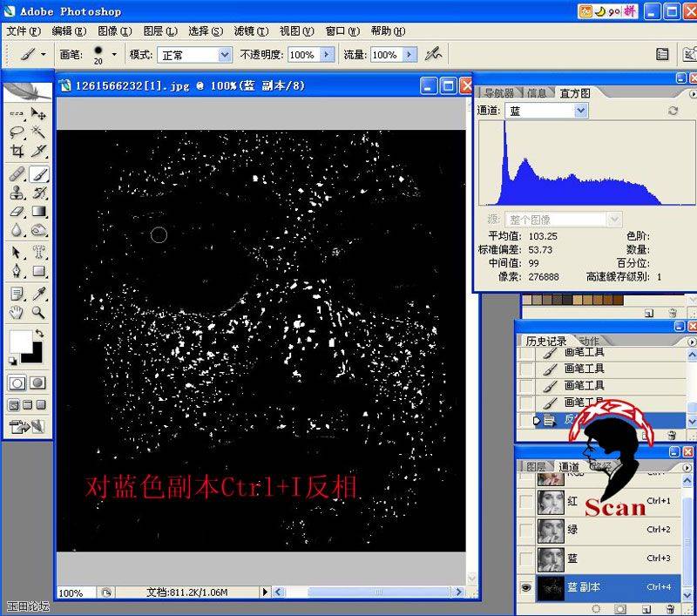Select the Lasso tool
The image size is (697, 616).
pos(17,132)
